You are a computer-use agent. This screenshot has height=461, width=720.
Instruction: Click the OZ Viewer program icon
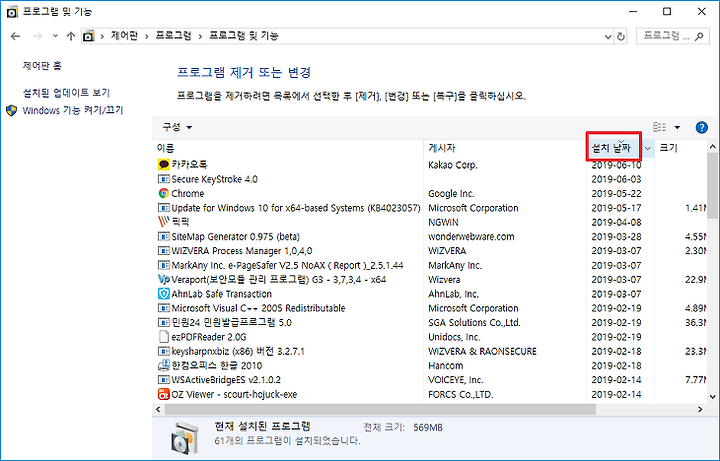coord(163,394)
